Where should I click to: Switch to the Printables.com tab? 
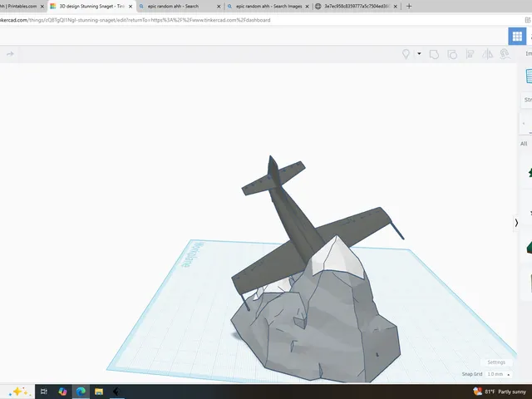click(x=22, y=6)
